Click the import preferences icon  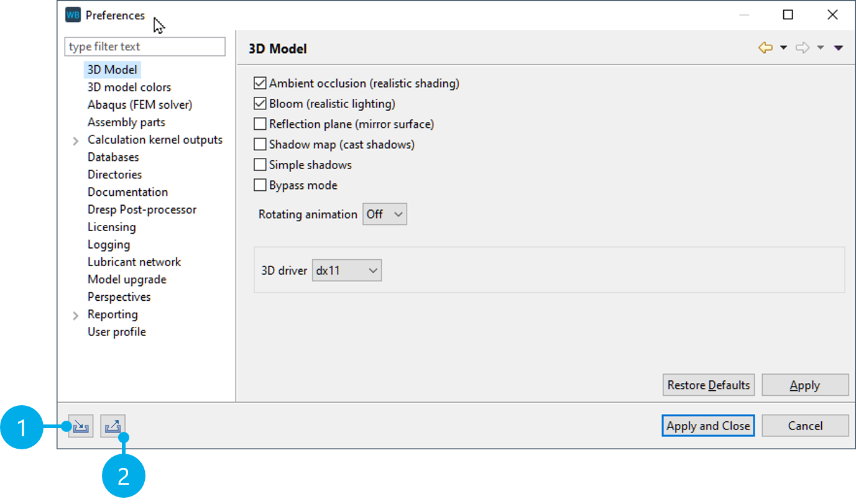point(80,426)
